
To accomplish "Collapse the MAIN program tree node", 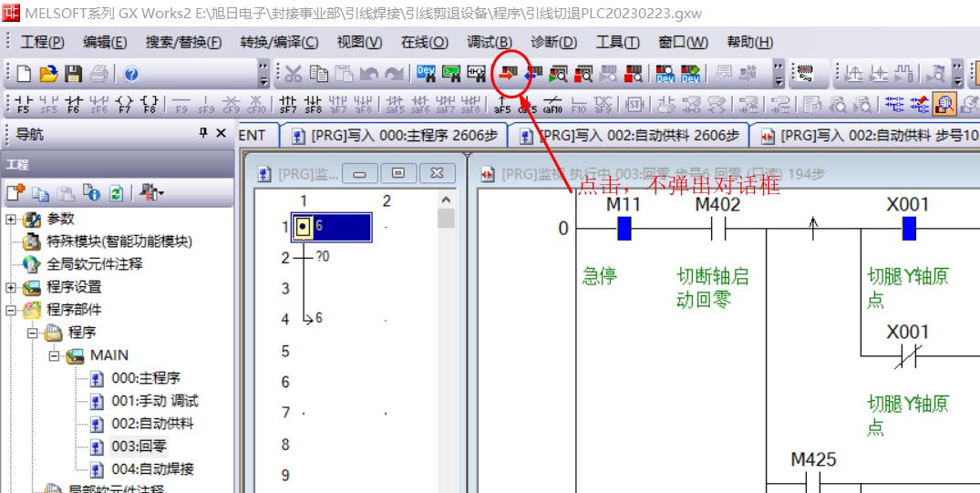I will click(55, 355).
